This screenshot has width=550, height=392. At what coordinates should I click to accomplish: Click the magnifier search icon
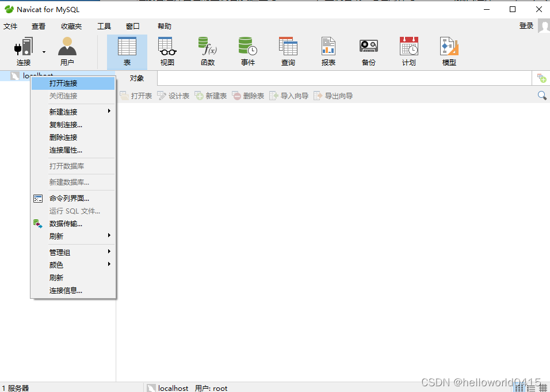coord(542,96)
